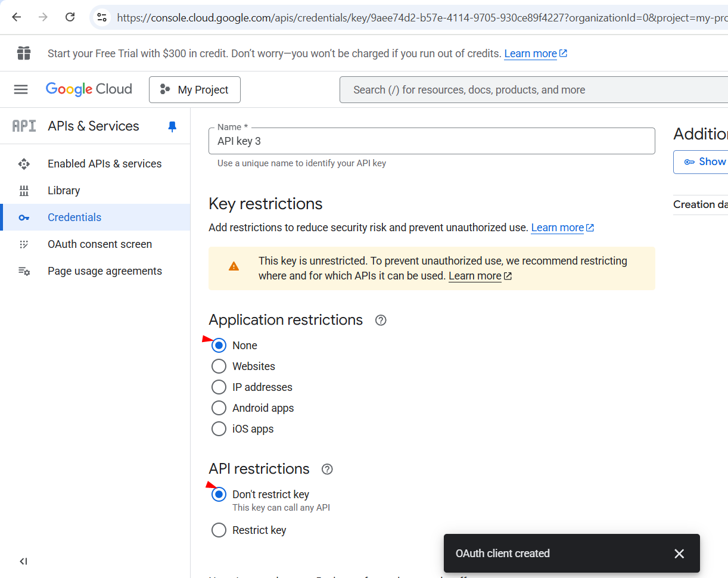728x578 pixels.
Task: Click the pin icon beside APIs & Services
Action: [172, 126]
